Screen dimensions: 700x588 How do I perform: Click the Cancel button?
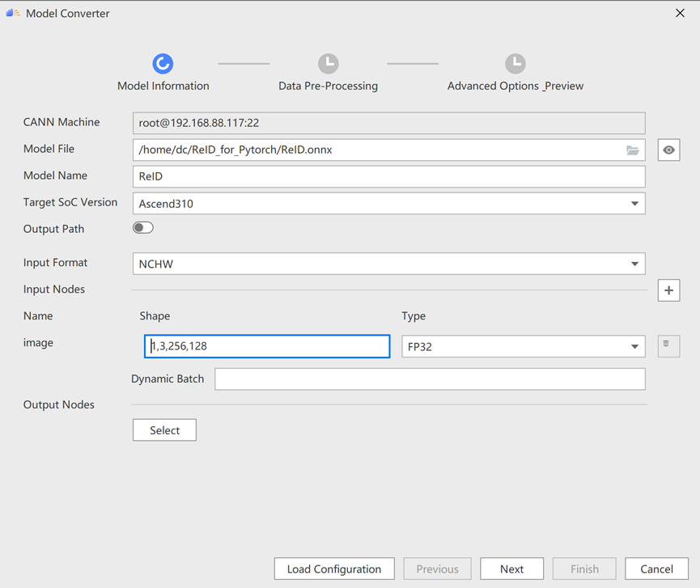click(656, 569)
